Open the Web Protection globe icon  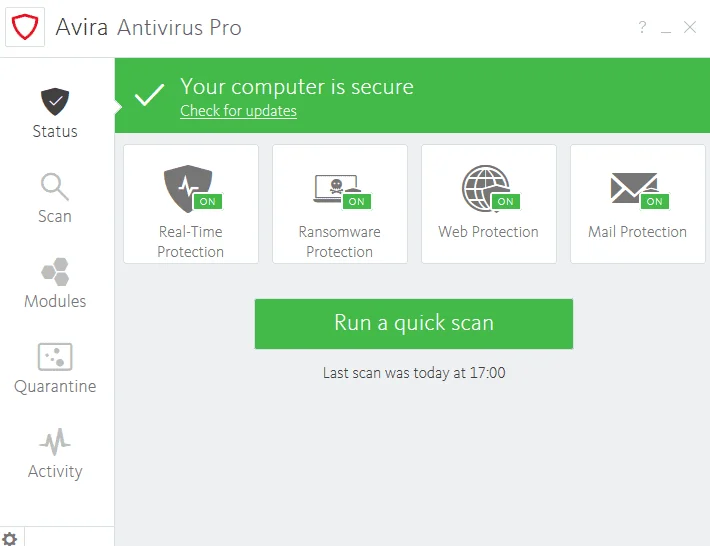pyautogui.click(x=486, y=188)
